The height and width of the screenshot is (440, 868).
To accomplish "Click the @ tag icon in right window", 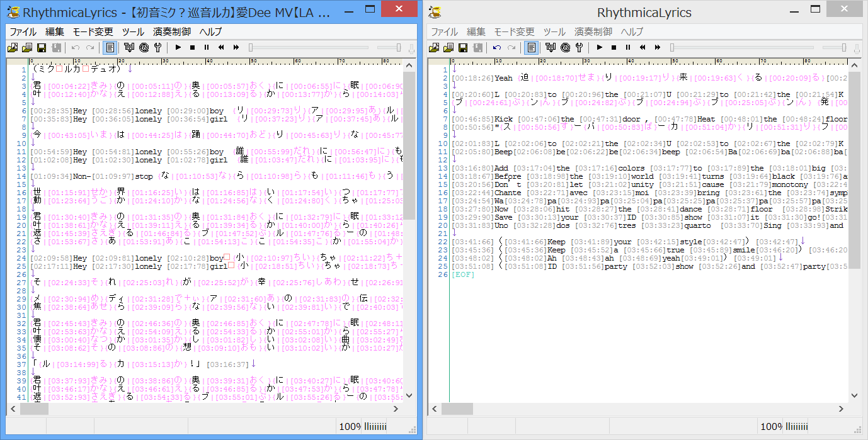I will pos(565,47).
